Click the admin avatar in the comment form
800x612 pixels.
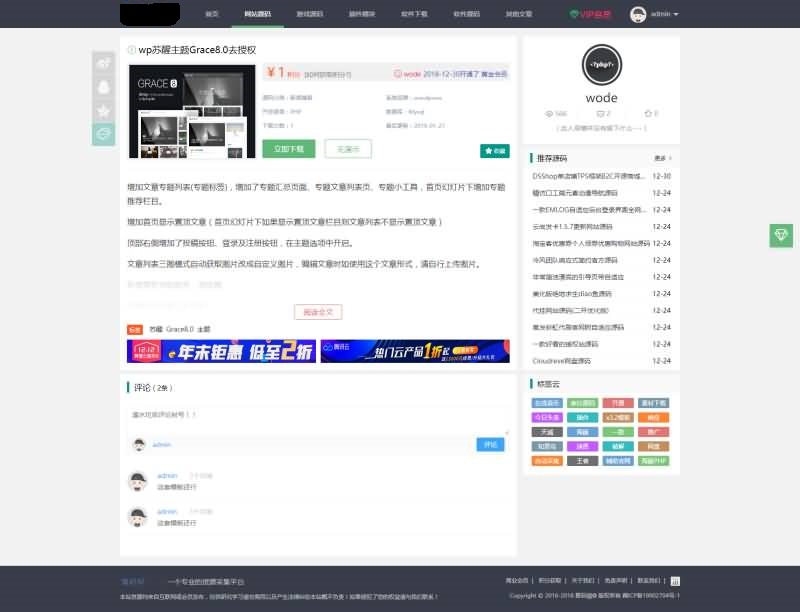click(139, 445)
